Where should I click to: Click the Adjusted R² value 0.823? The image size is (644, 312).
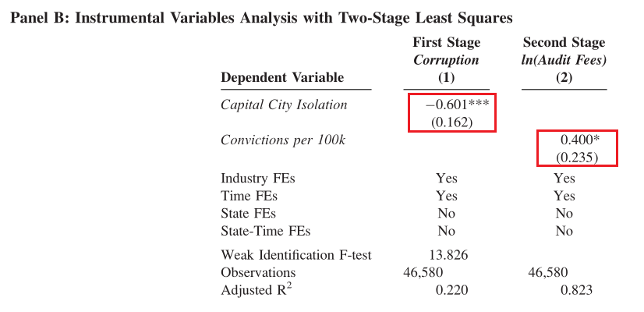pyautogui.click(x=577, y=290)
